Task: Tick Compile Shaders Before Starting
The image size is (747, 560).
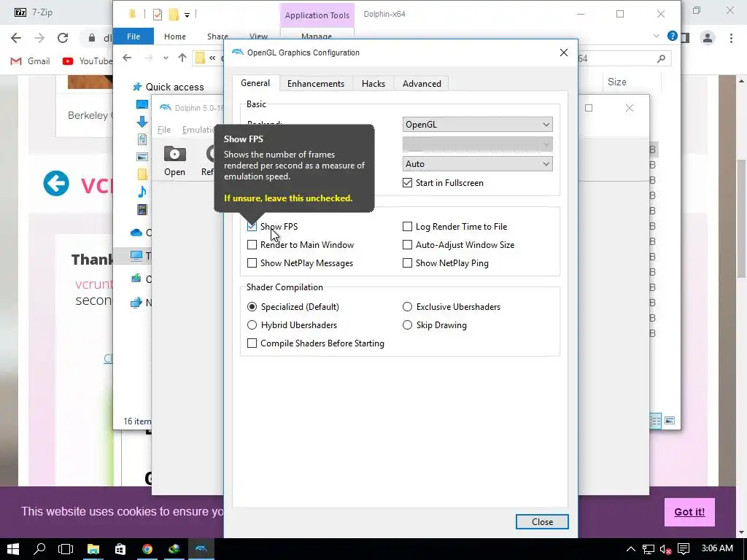Action: point(252,343)
